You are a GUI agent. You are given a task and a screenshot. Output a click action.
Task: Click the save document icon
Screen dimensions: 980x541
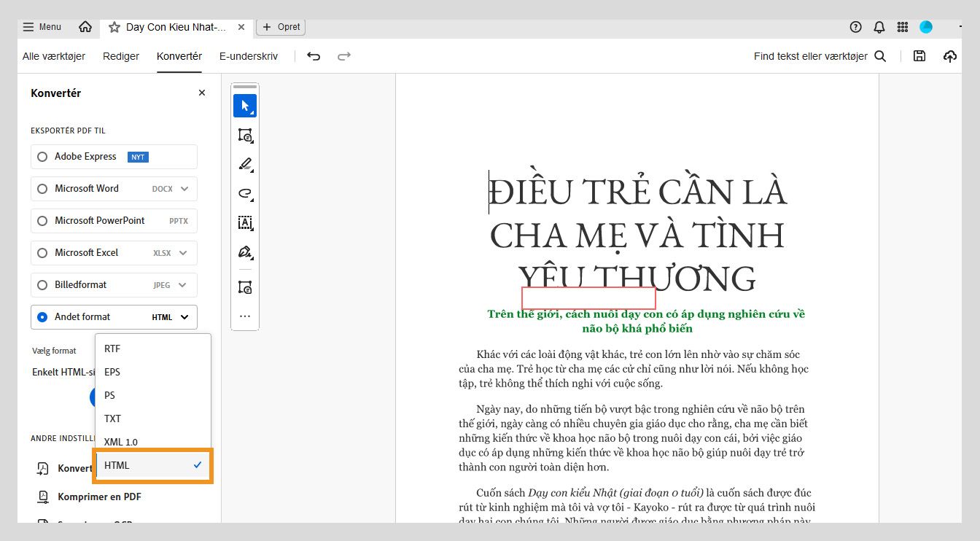919,55
